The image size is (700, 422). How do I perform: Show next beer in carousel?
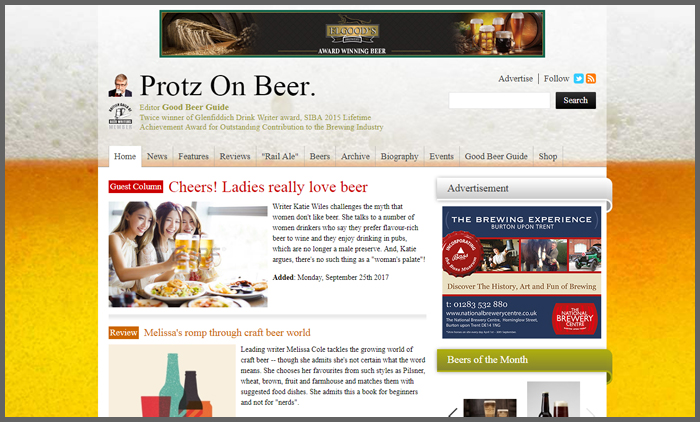591,413
